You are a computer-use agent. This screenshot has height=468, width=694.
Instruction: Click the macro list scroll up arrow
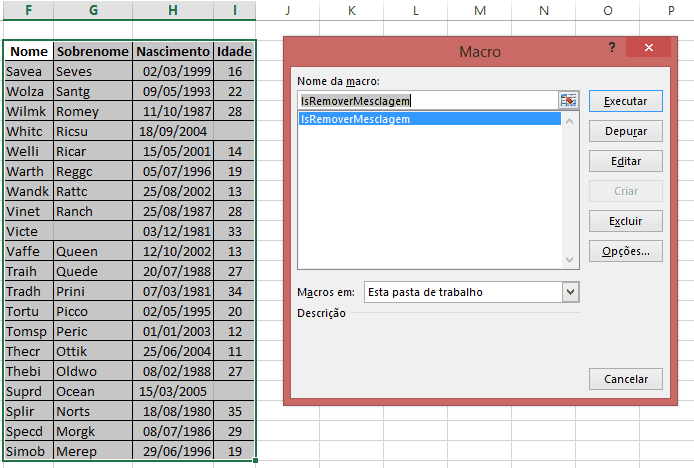[570, 121]
